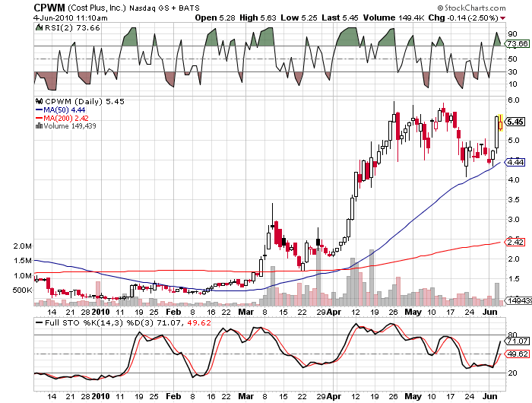Click the Apr label on price panel axis
This screenshot has width=532, height=403.
(334, 312)
